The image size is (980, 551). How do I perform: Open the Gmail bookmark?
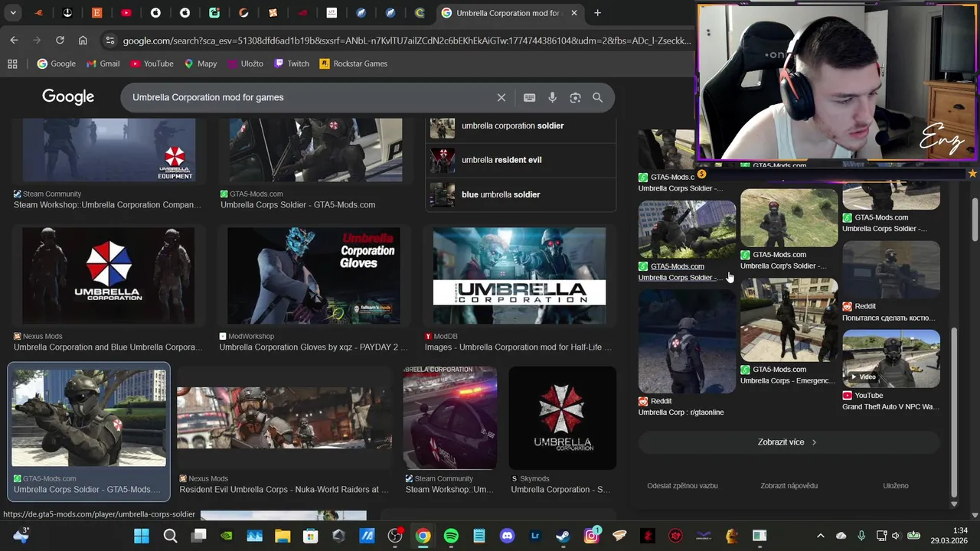tap(103, 64)
